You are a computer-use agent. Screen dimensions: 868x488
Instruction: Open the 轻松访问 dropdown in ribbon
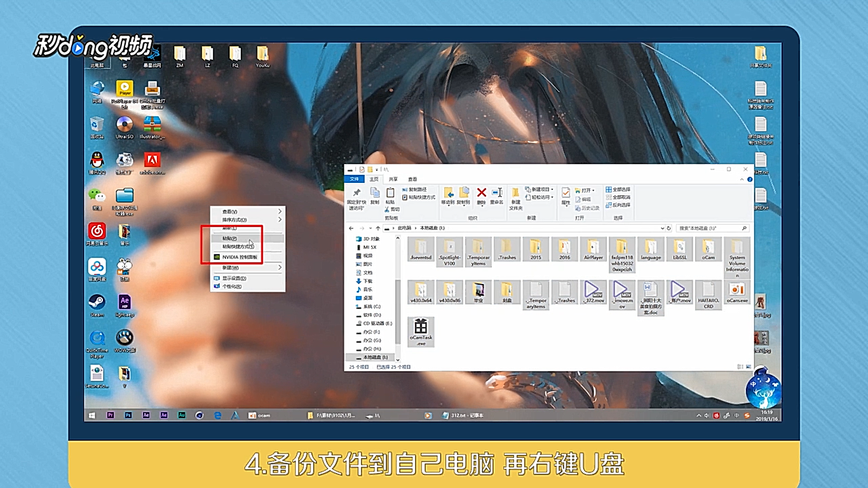(x=539, y=197)
